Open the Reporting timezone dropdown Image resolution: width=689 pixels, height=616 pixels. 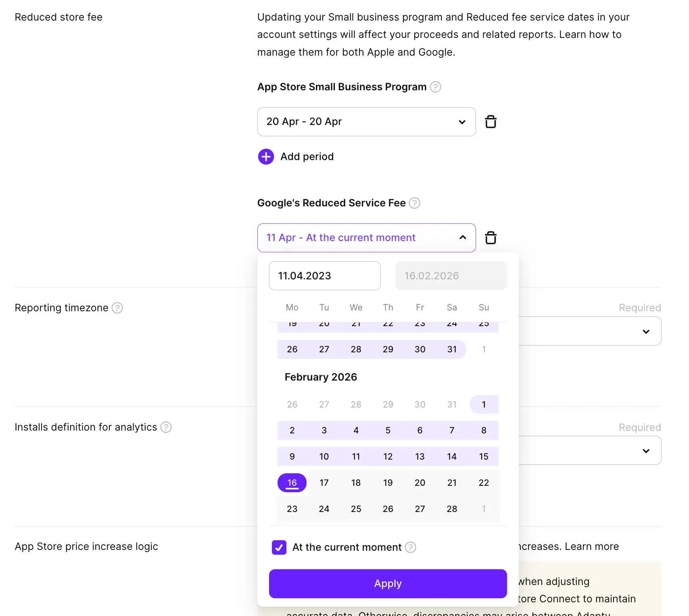tap(646, 331)
